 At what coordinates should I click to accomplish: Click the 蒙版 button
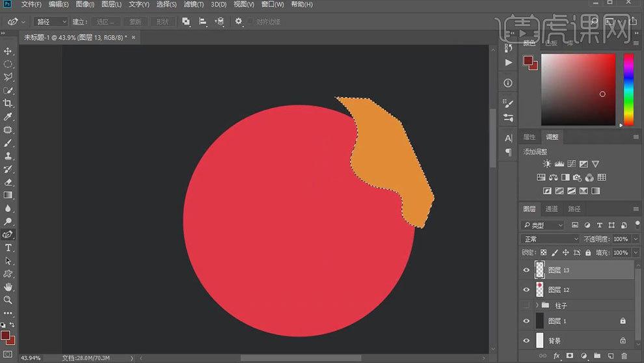coord(135,21)
